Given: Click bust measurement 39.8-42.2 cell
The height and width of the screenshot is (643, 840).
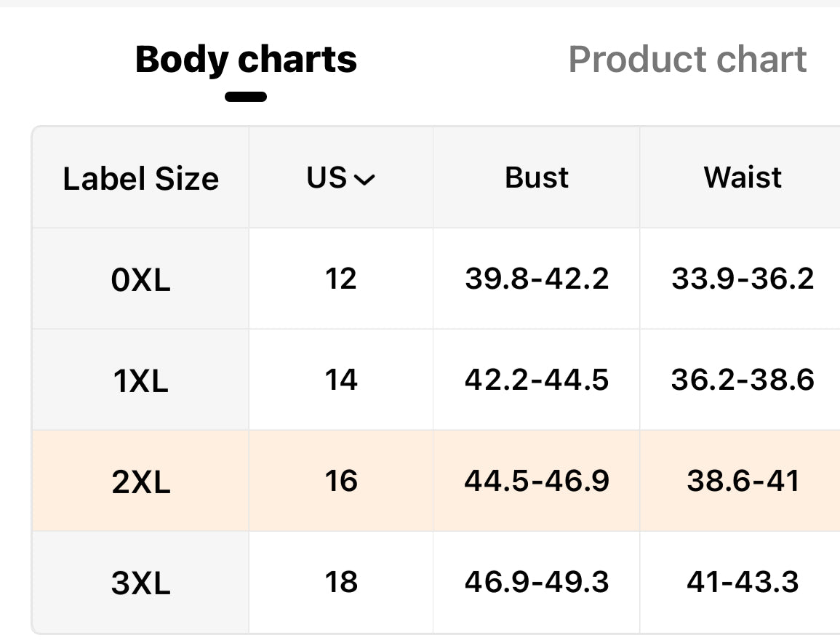Looking at the screenshot, I should [537, 279].
